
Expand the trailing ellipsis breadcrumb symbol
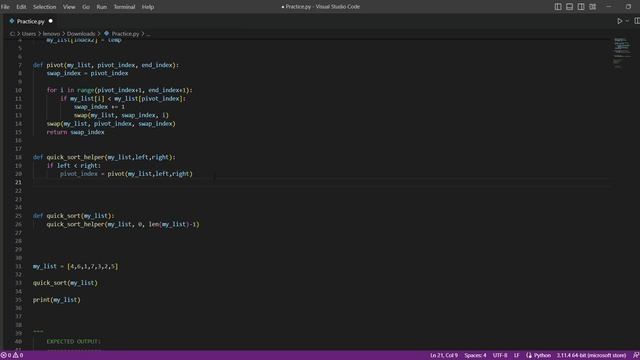click(x=148, y=34)
